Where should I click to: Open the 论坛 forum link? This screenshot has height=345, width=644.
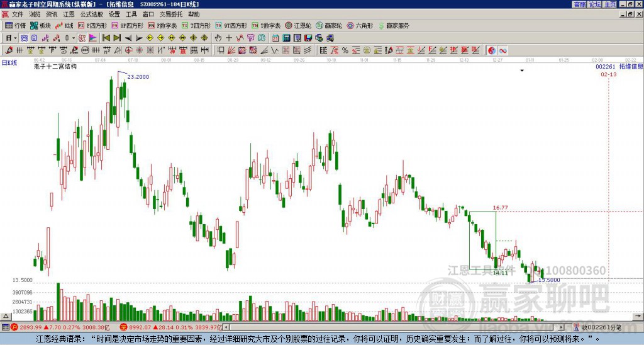594,4
